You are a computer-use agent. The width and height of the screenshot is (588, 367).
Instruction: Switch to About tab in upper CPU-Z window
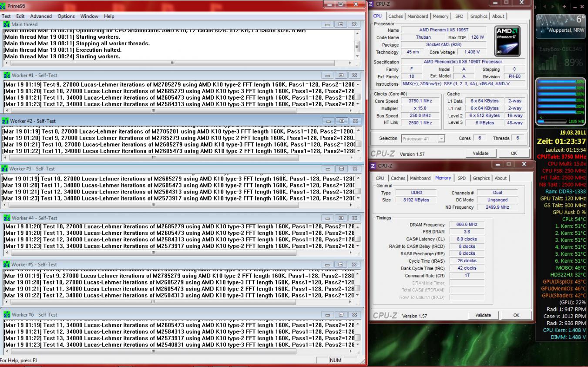point(498,16)
